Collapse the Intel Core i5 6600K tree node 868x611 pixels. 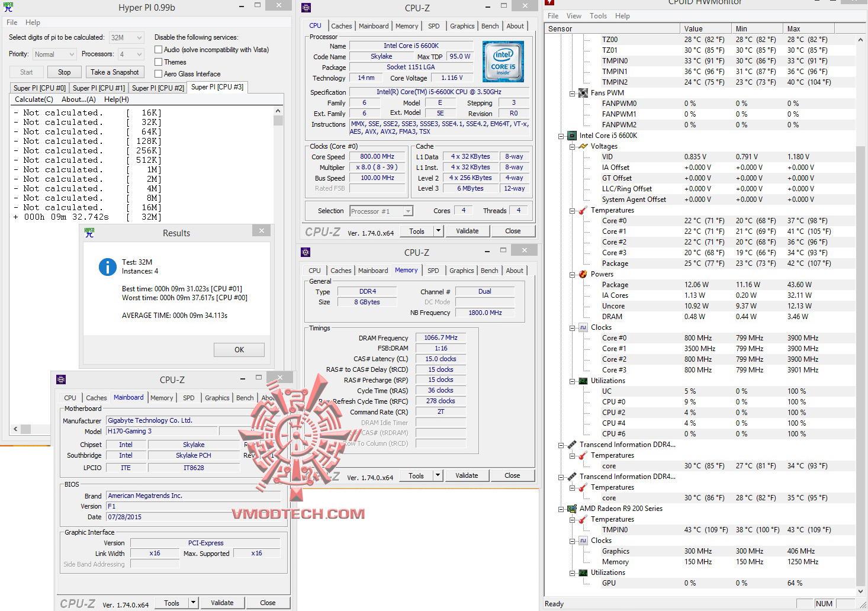tap(561, 136)
